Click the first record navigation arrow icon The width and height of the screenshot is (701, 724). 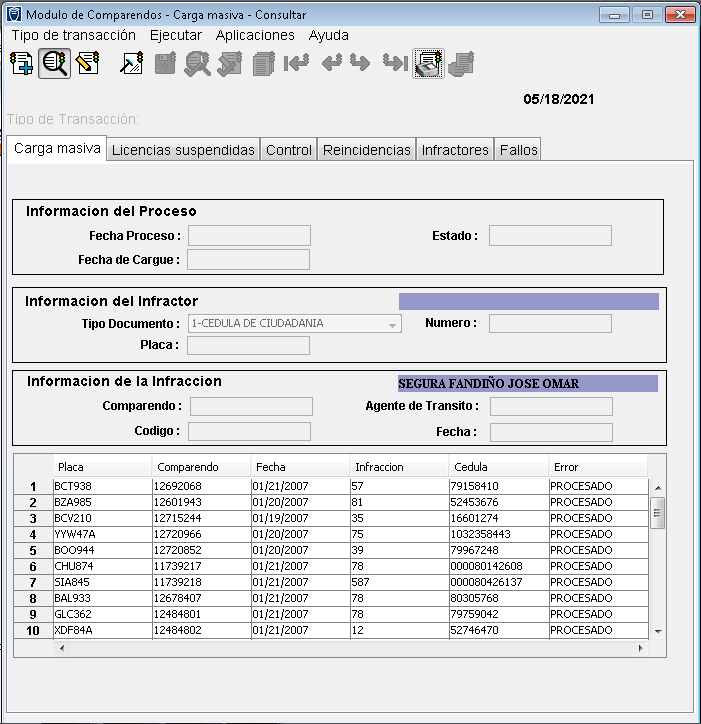[296, 64]
